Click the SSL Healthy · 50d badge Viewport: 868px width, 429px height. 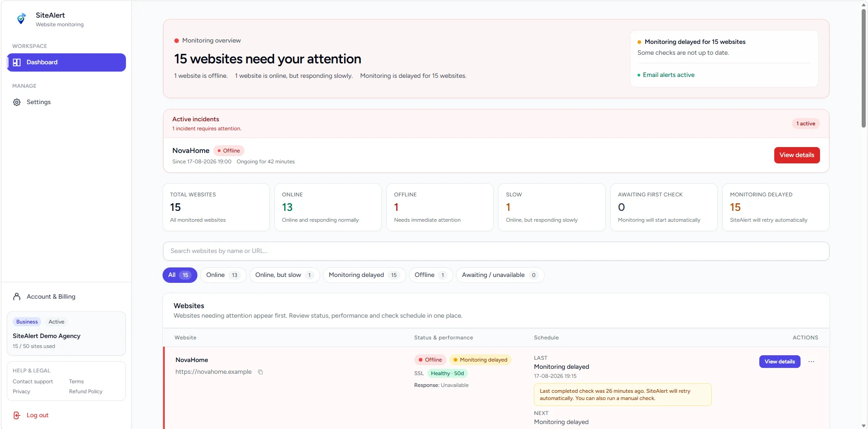click(x=447, y=373)
